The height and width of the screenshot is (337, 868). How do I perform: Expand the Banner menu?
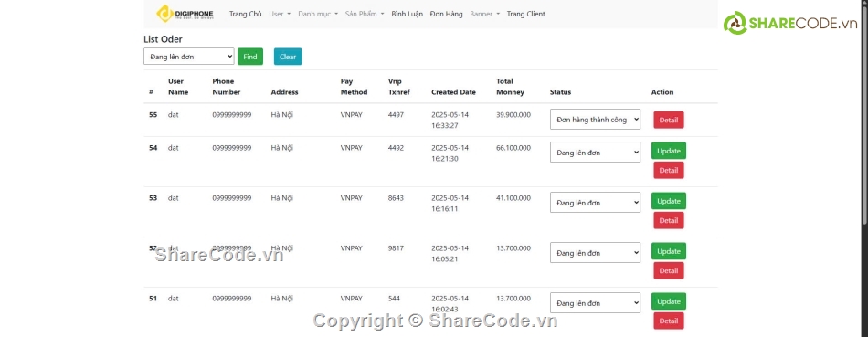(x=485, y=14)
